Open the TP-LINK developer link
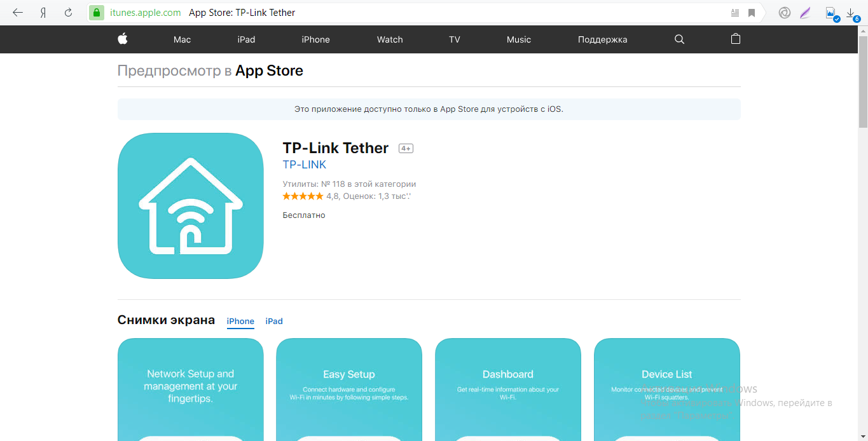The width and height of the screenshot is (868, 441). (x=304, y=165)
